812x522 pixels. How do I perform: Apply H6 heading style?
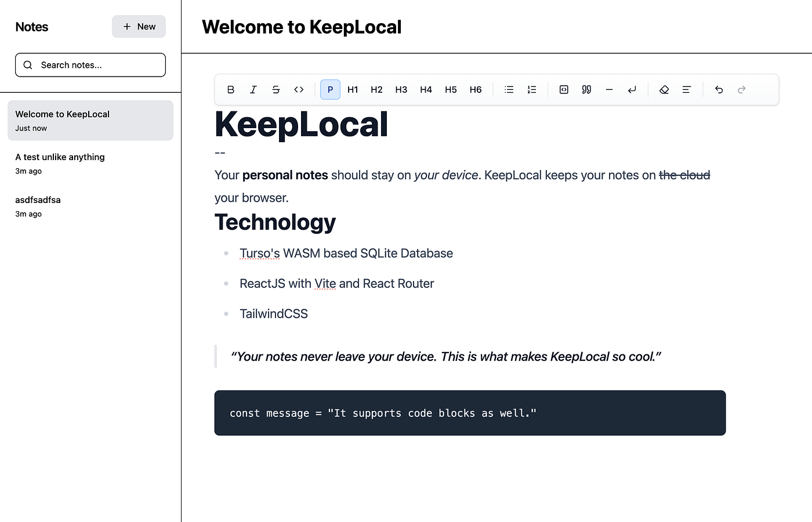[x=476, y=89]
